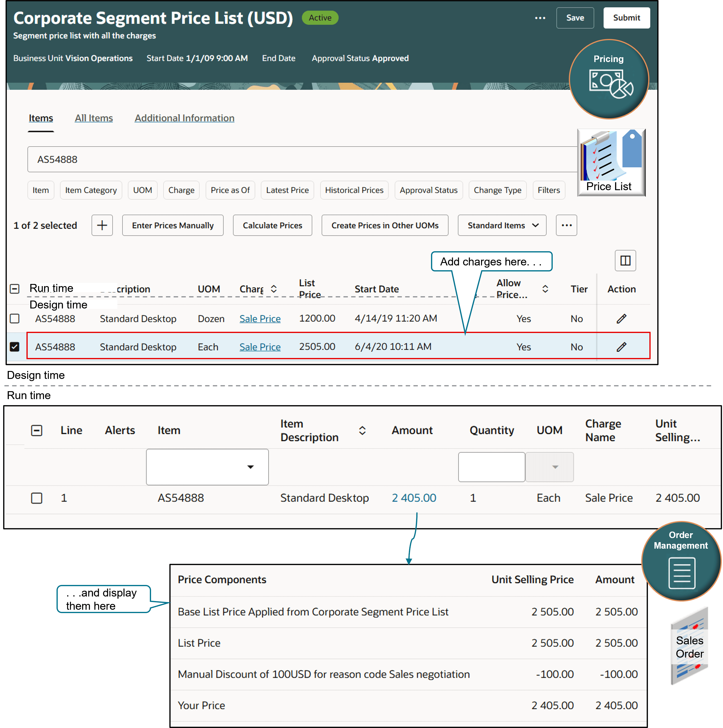723x728 pixels.
Task: Open the Additional Information tab
Action: tap(184, 118)
